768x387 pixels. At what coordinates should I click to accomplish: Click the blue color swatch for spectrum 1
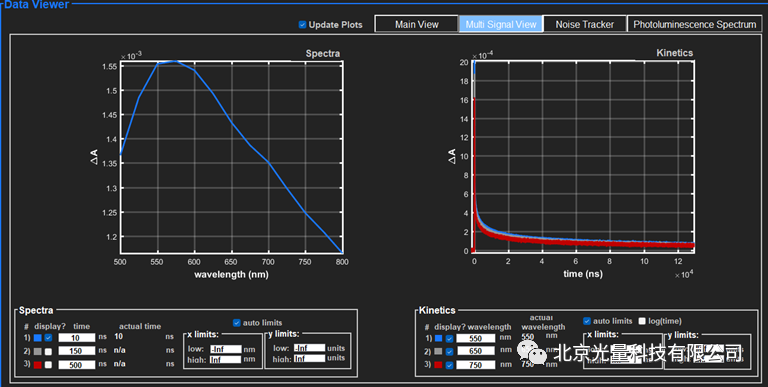tap(38, 338)
